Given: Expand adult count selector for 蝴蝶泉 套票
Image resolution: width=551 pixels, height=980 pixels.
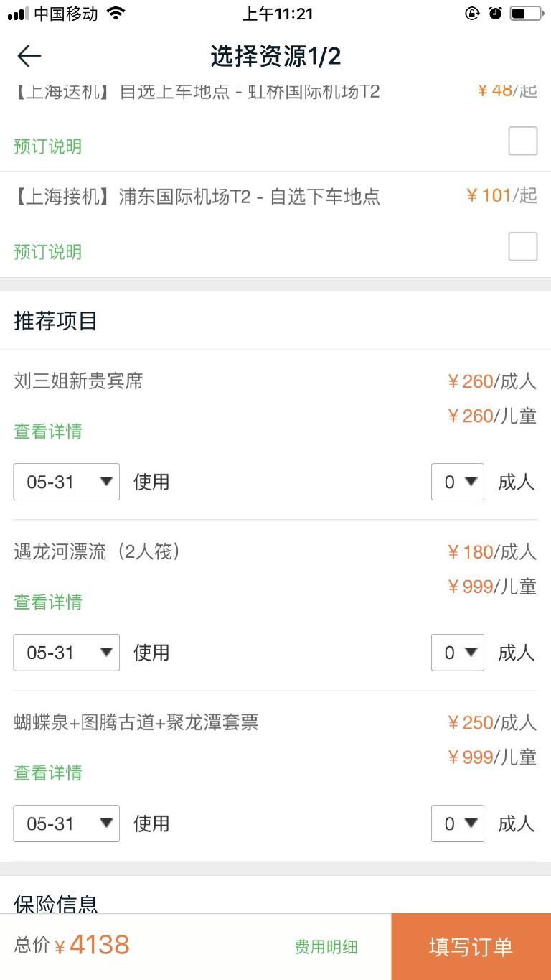Looking at the screenshot, I should pyautogui.click(x=457, y=823).
